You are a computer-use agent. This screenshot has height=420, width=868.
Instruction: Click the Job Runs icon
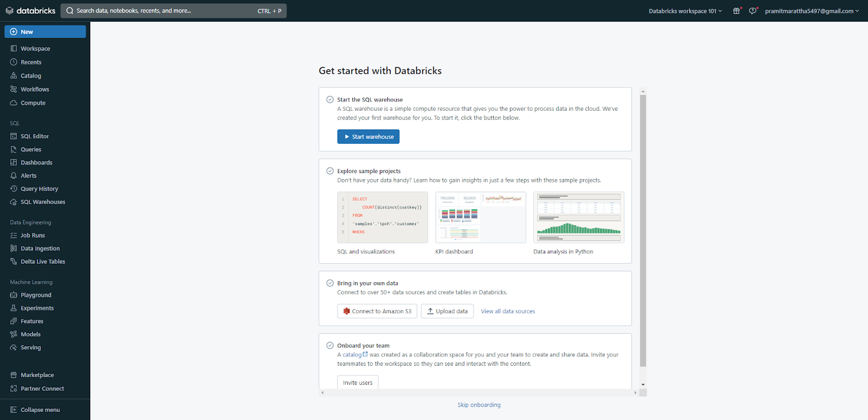(14, 235)
